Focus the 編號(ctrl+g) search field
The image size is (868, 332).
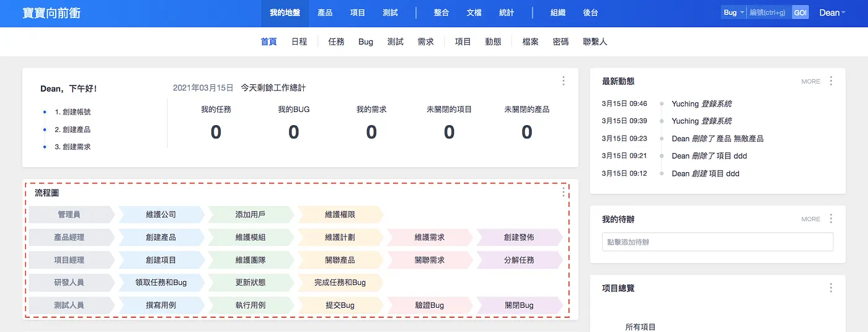pos(769,12)
